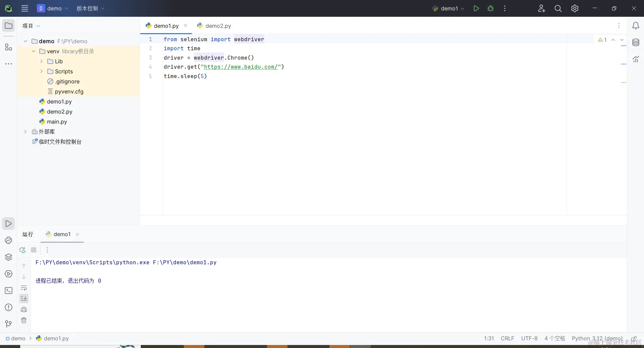This screenshot has width=644, height=348.
Task: Switch to the demo2.py editor tab
Action: point(214,26)
